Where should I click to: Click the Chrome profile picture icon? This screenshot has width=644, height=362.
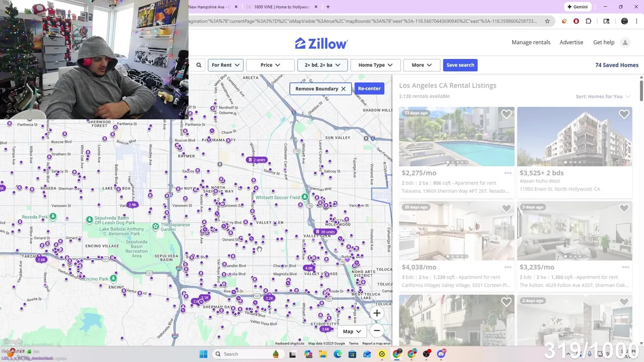coord(624,21)
